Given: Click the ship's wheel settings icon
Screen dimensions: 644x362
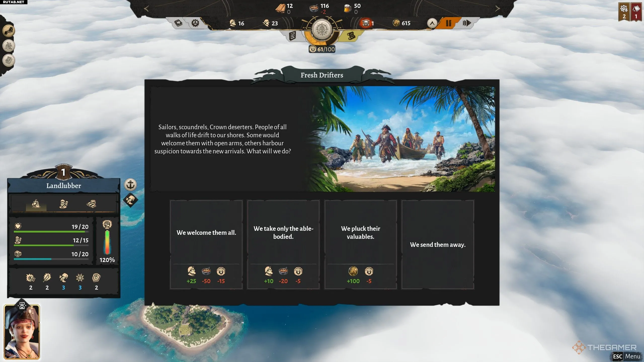Looking at the screenshot, I should point(195,23).
